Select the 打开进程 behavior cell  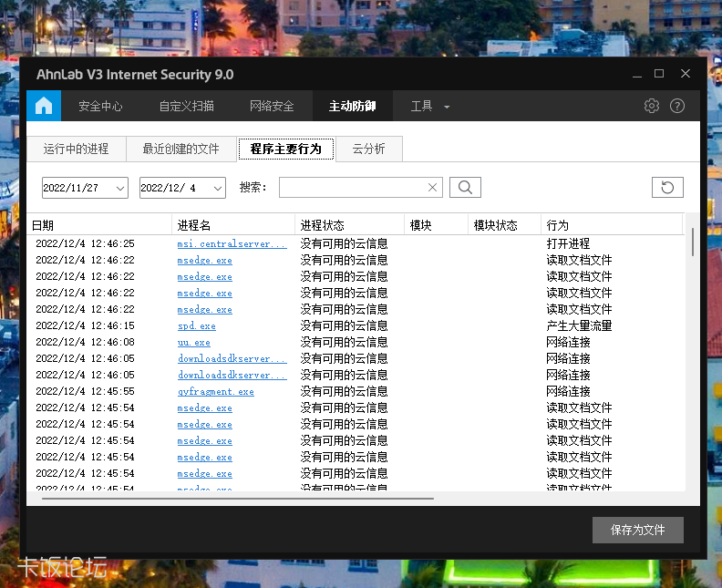568,243
